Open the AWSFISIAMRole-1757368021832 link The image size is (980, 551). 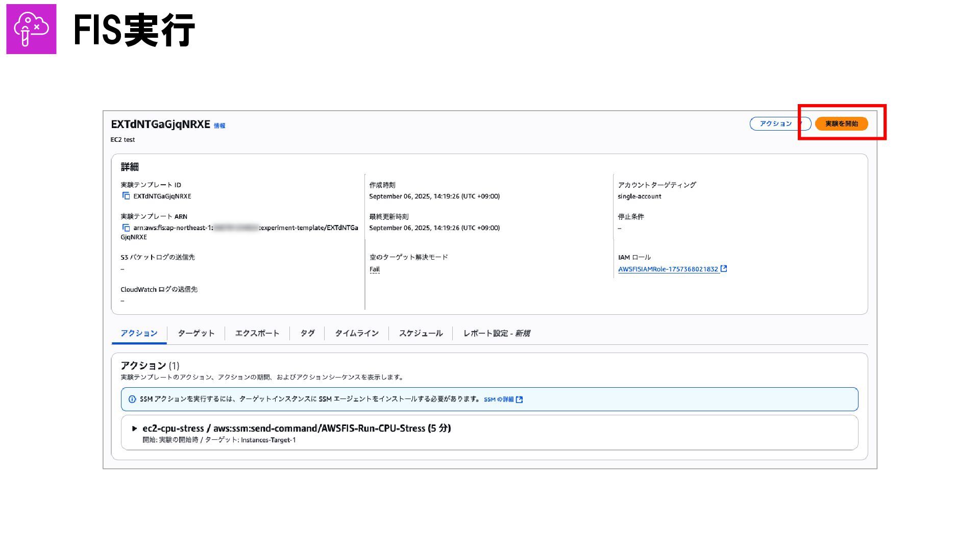(x=668, y=269)
